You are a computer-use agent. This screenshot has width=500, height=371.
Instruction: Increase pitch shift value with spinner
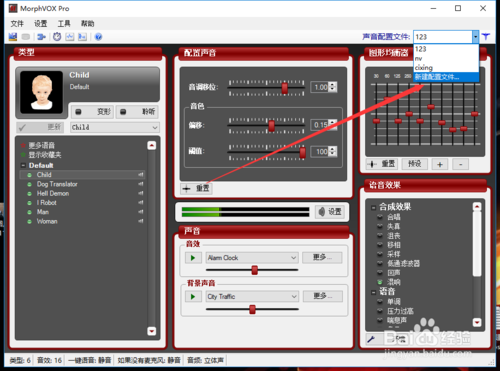tap(333, 85)
